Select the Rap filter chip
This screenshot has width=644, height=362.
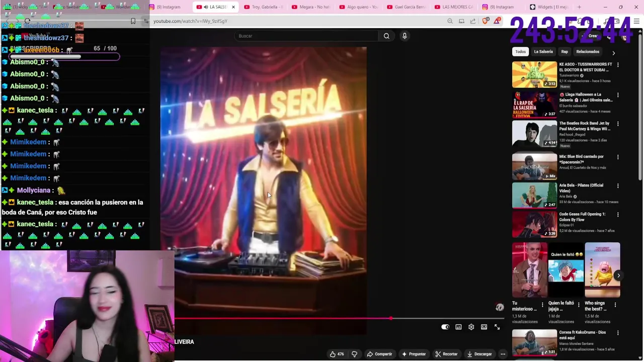[x=565, y=52]
